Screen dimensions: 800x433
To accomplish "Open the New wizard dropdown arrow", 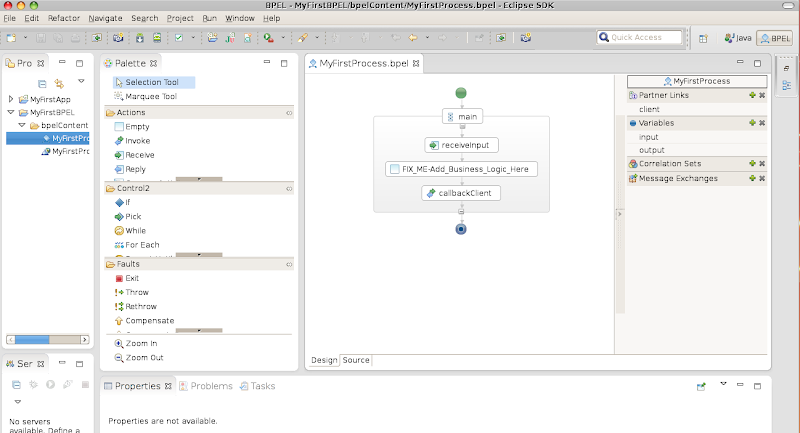I will [25, 38].
